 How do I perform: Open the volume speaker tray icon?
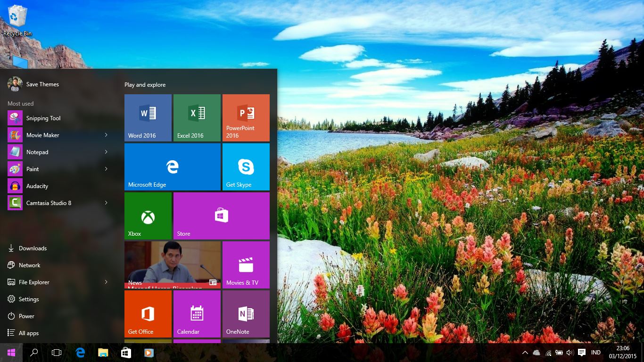coord(570,353)
